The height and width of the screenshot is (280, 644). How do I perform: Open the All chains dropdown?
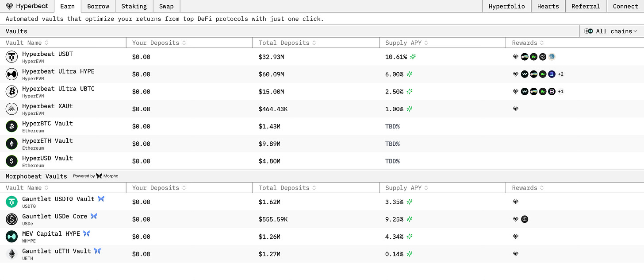pos(611,31)
